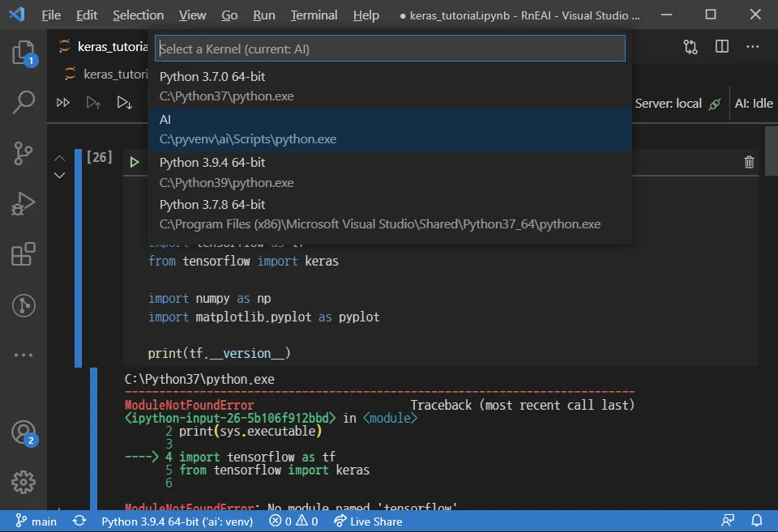Click the notebook vertical scrollbar
This screenshot has height=532, width=778.
[x=771, y=151]
